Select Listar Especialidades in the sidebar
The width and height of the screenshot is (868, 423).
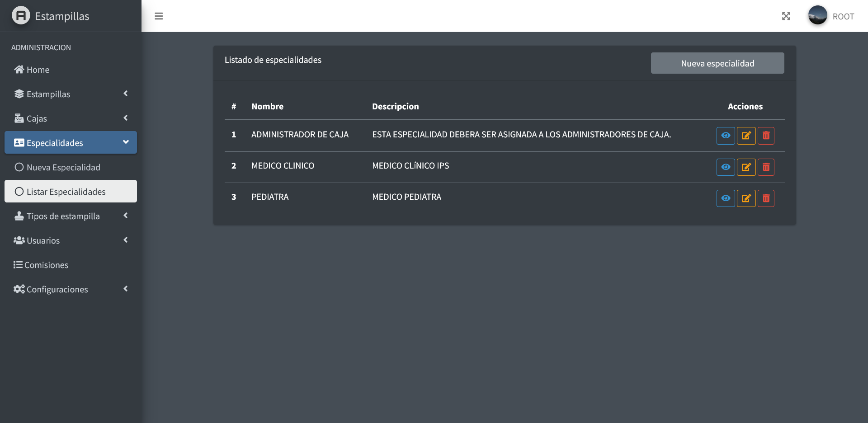pos(71,192)
